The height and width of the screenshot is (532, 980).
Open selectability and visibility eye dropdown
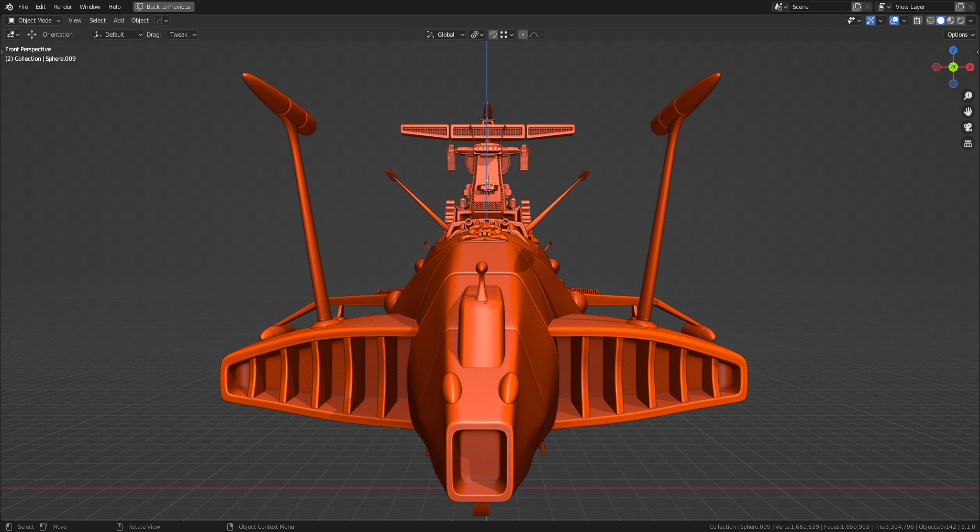coord(854,20)
